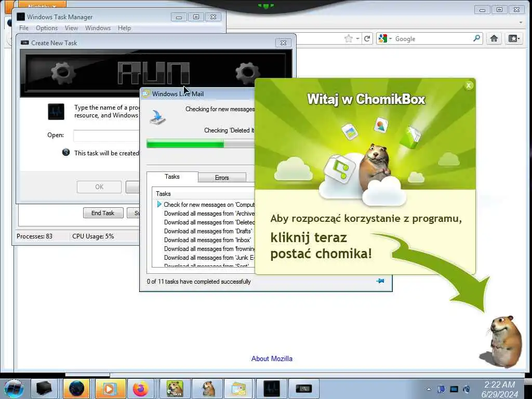This screenshot has height=399, width=532.
Task: Click the shield icon beside 'This task will be created'
Action: [x=66, y=152]
